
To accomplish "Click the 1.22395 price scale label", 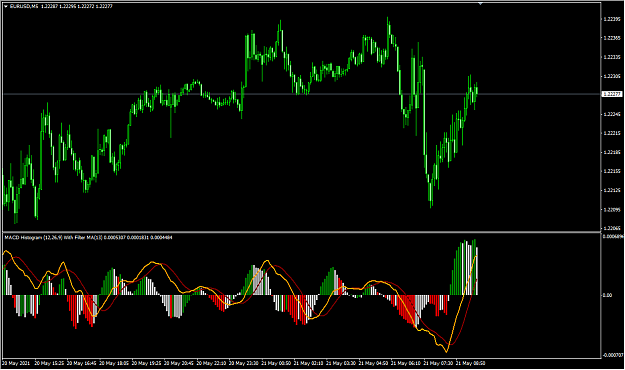I will 612,19.
